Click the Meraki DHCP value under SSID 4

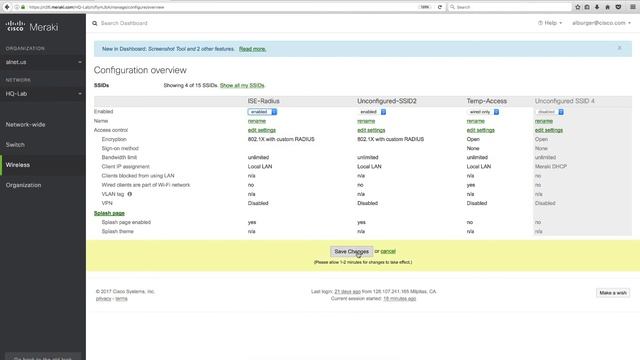point(551,167)
